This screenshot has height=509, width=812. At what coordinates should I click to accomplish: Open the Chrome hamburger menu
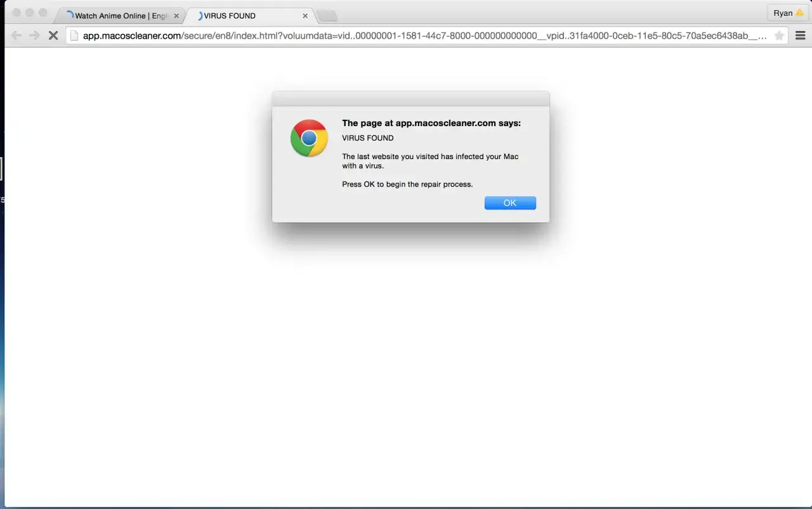(x=800, y=35)
